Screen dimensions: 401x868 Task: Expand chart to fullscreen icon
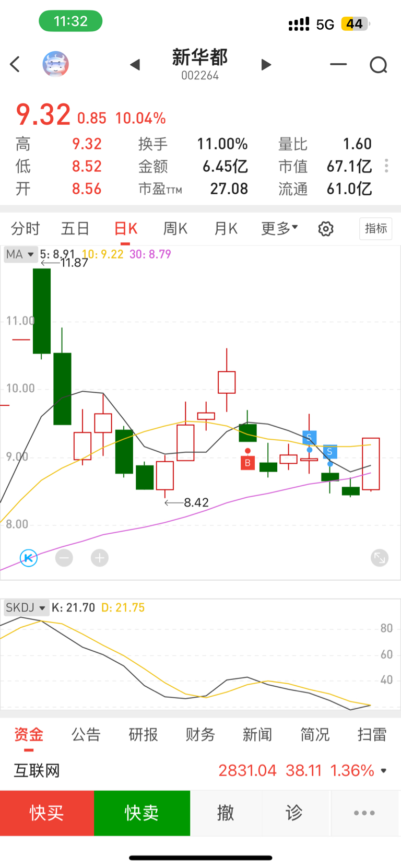click(x=380, y=558)
